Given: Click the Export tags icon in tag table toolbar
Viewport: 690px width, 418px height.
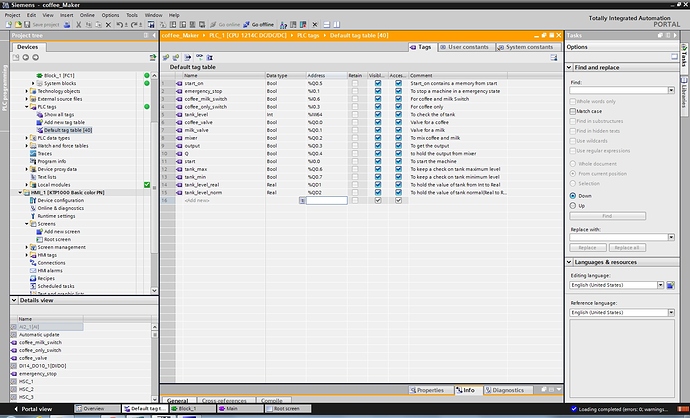Looking at the screenshot, I should pyautogui.click(x=188, y=58).
